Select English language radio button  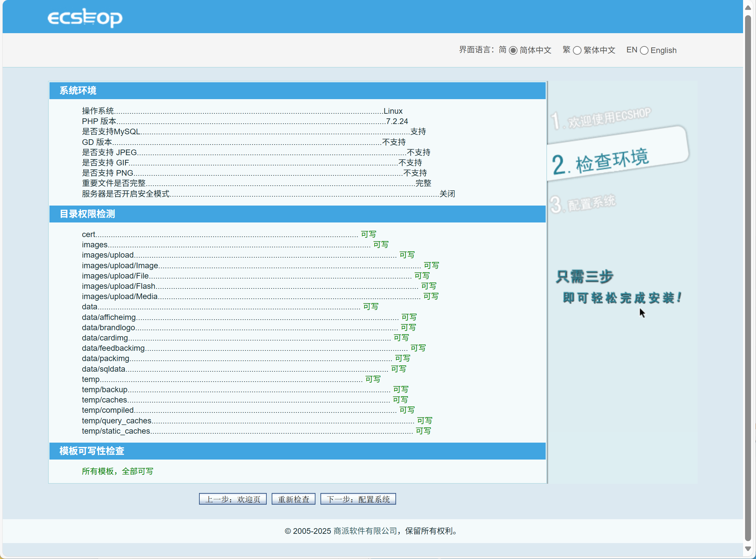(x=644, y=50)
